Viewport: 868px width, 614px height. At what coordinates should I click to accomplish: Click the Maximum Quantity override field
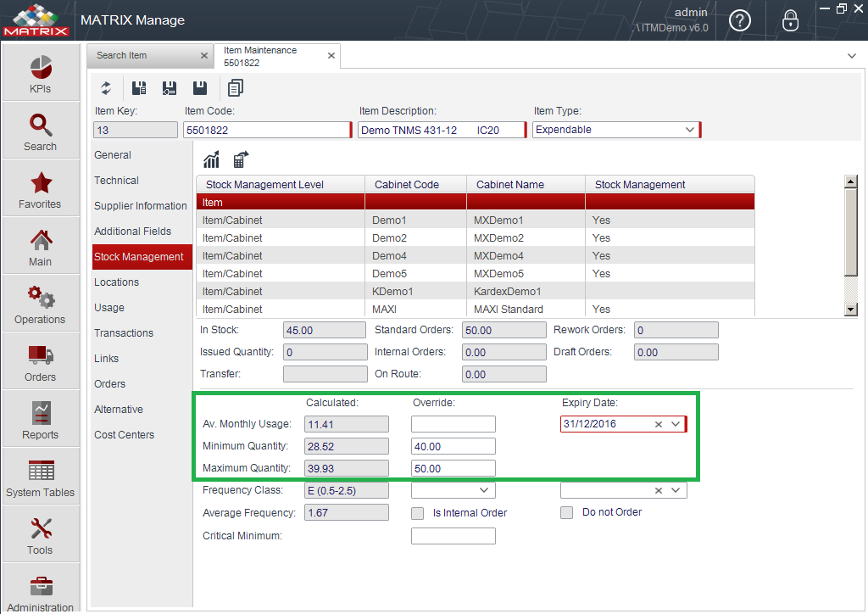453,469
